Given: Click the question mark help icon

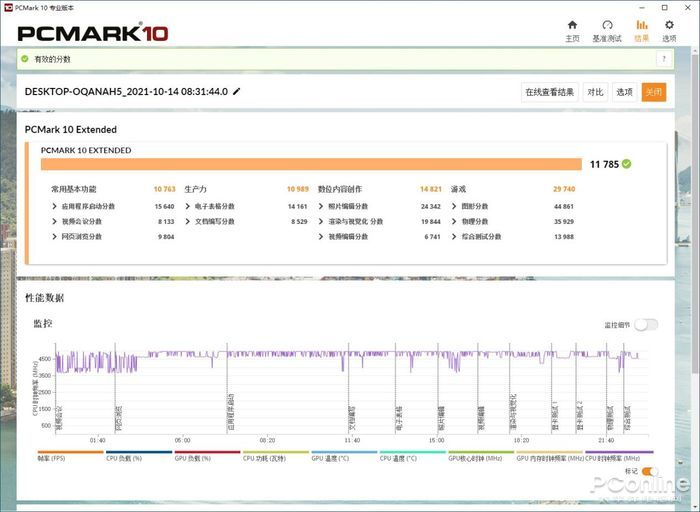Looking at the screenshot, I should click(664, 59).
